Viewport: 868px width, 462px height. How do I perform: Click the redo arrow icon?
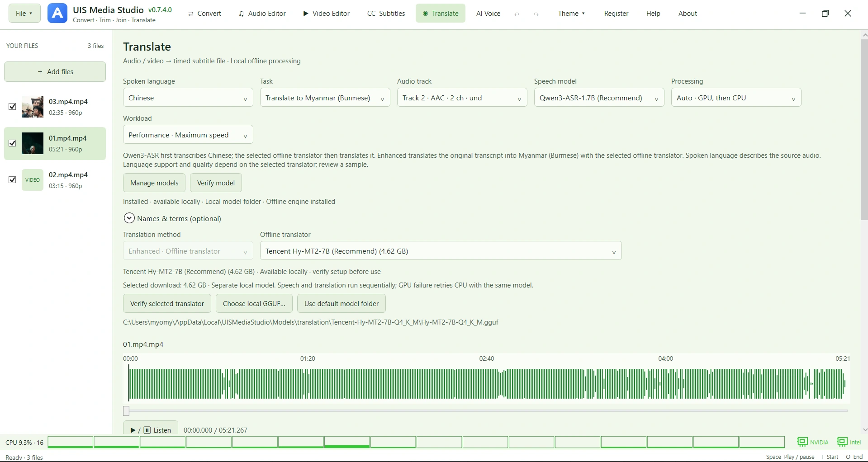click(536, 14)
